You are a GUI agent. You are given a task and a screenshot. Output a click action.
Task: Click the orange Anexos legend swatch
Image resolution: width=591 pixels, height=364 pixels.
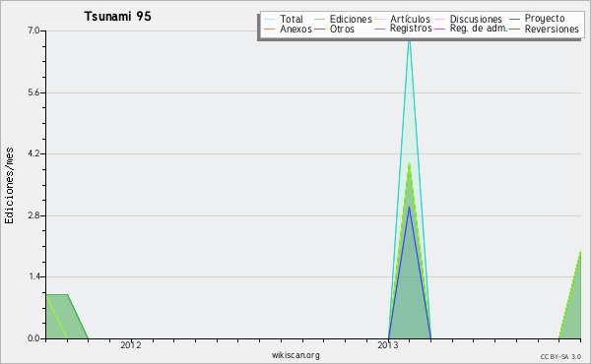pyautogui.click(x=270, y=29)
